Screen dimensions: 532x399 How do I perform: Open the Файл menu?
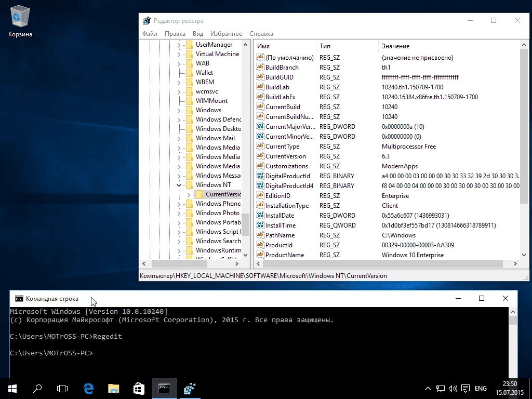click(150, 34)
